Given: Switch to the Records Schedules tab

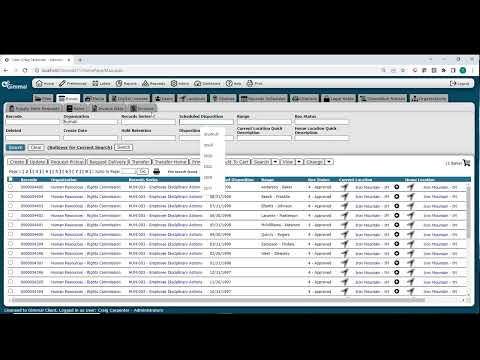Looking at the screenshot, I should [x=263, y=99].
